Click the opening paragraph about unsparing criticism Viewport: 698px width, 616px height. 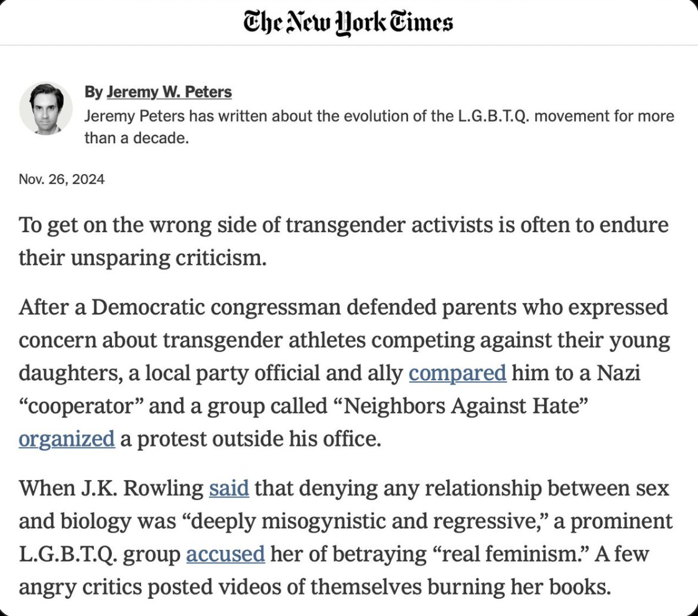click(x=343, y=241)
